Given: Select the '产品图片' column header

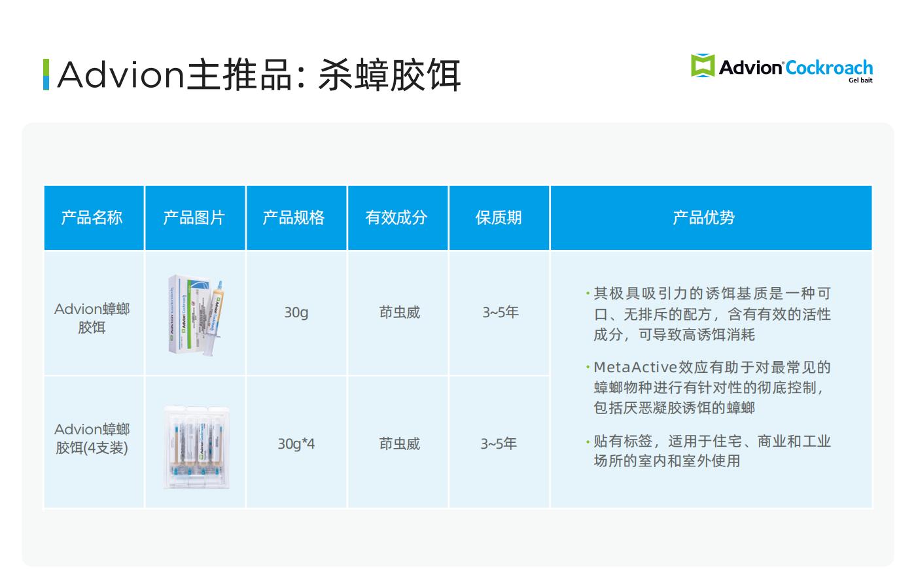Looking at the screenshot, I should [195, 218].
